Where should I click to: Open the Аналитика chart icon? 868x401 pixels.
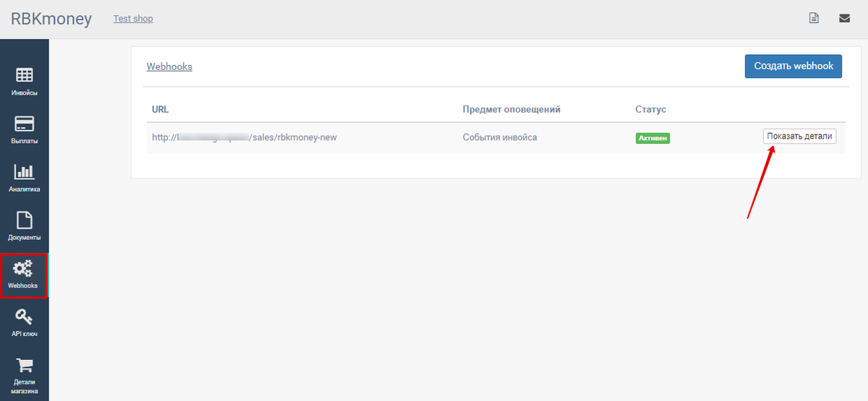pyautogui.click(x=25, y=172)
